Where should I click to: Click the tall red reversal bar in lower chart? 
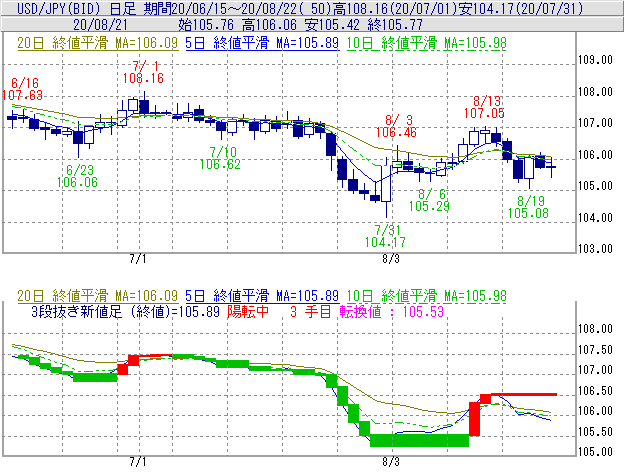tap(474, 419)
